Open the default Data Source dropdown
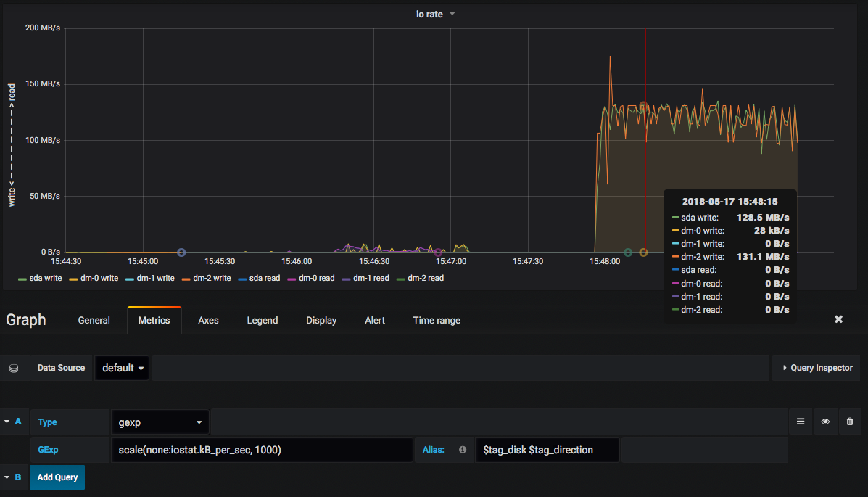The height and width of the screenshot is (497, 868). [x=122, y=368]
